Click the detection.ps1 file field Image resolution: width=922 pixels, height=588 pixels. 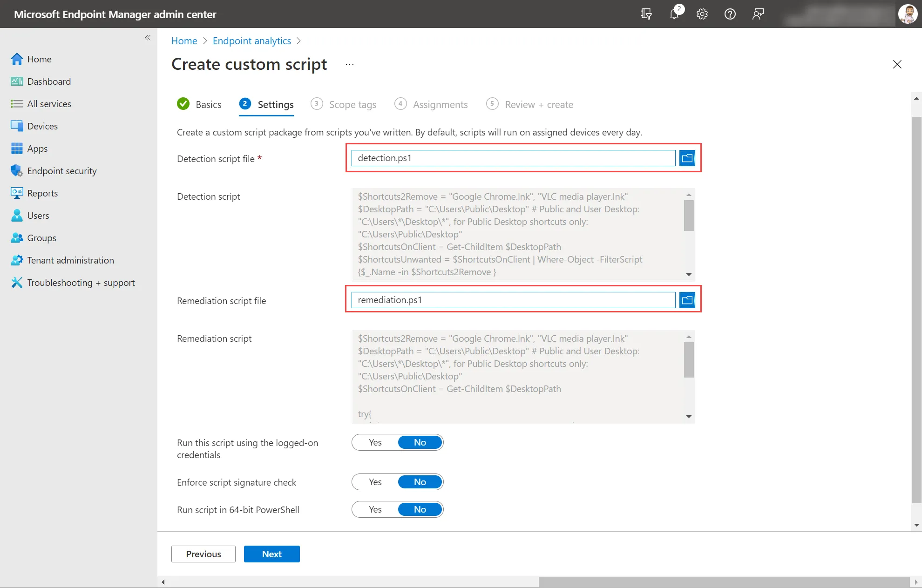pyautogui.click(x=514, y=158)
